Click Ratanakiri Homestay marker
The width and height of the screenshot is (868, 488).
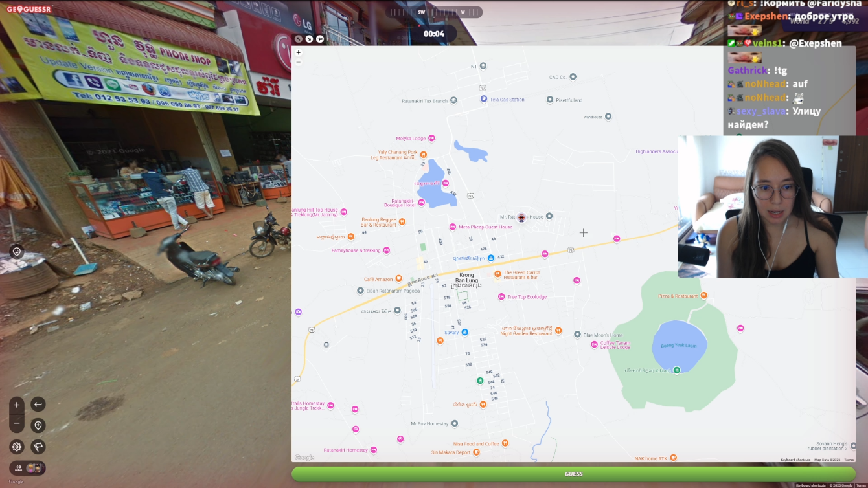coord(374,450)
